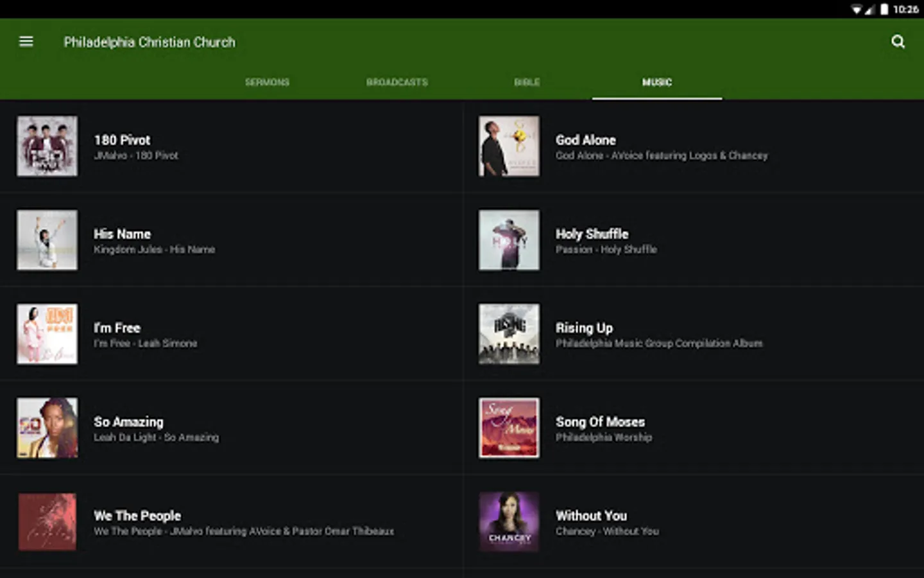Tap the search magnifier icon
Image resolution: width=924 pixels, height=578 pixels.
pyautogui.click(x=898, y=42)
